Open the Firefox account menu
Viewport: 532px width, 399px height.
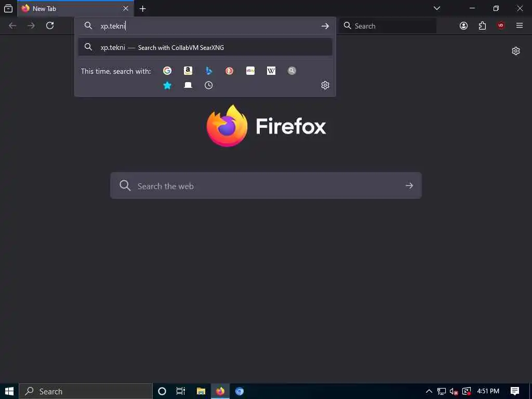(463, 25)
